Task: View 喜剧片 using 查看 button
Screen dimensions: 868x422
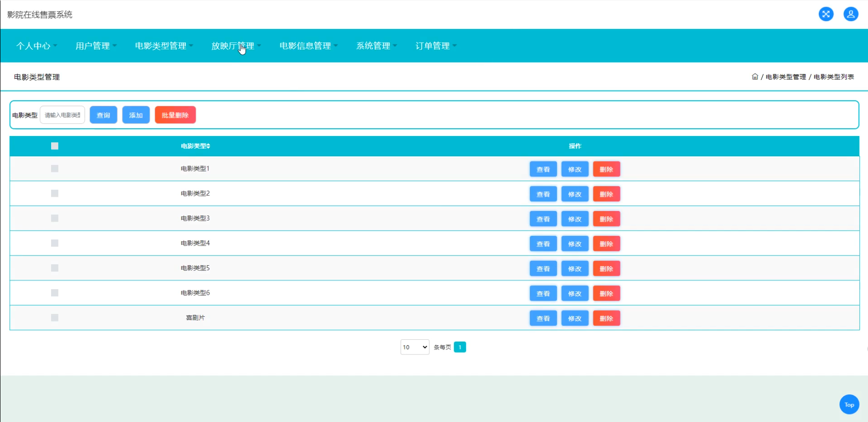Action: tap(543, 318)
